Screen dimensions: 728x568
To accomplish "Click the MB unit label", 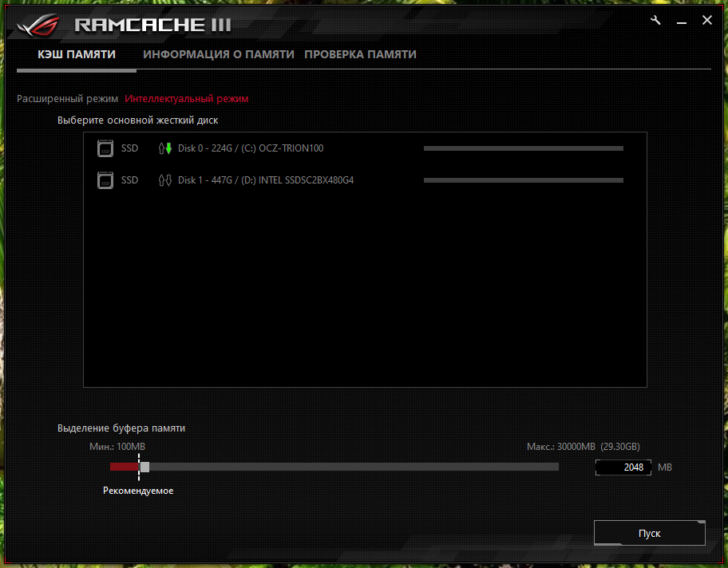I will 665,467.
